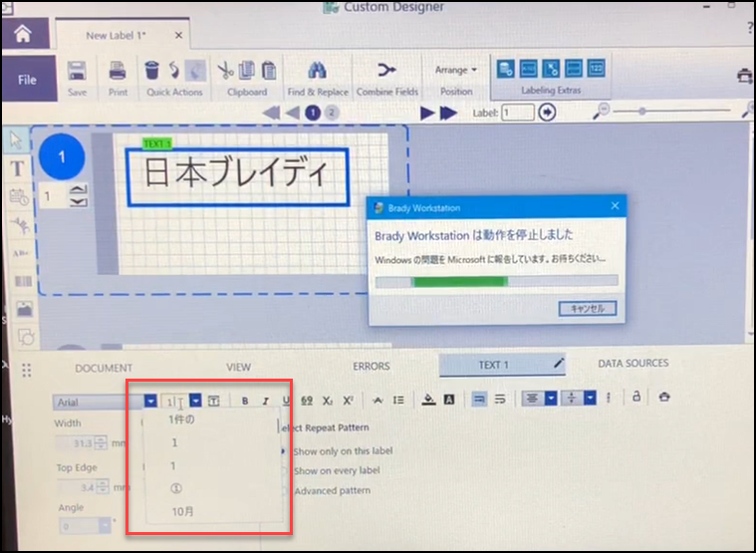Open the horizontal alignment dropdown arrow
This screenshot has height=553, width=756.
click(551, 399)
